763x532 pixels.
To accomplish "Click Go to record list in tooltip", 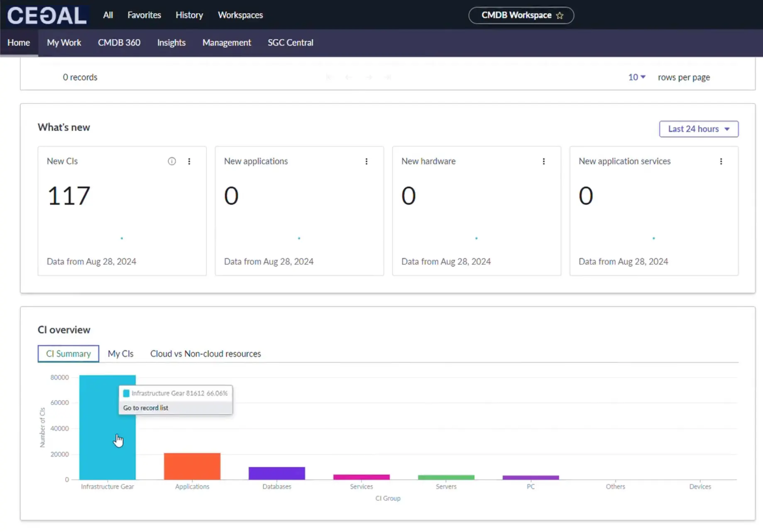I will coord(146,408).
